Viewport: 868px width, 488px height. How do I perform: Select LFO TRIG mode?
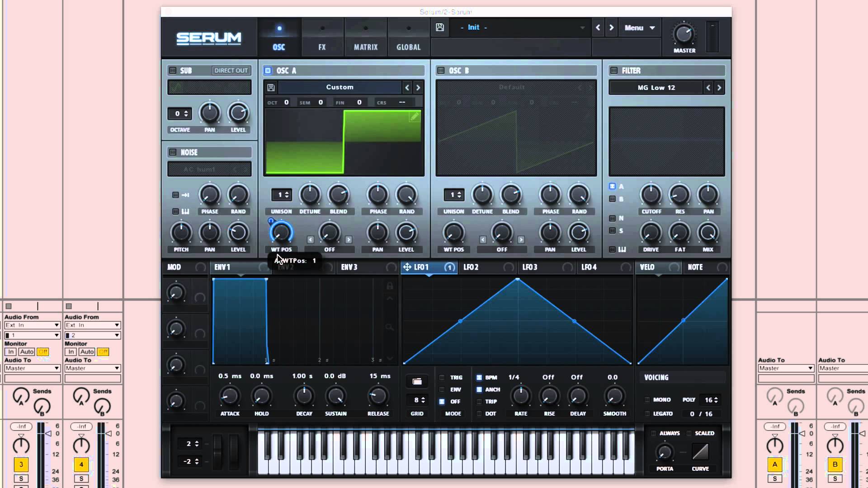pos(442,377)
